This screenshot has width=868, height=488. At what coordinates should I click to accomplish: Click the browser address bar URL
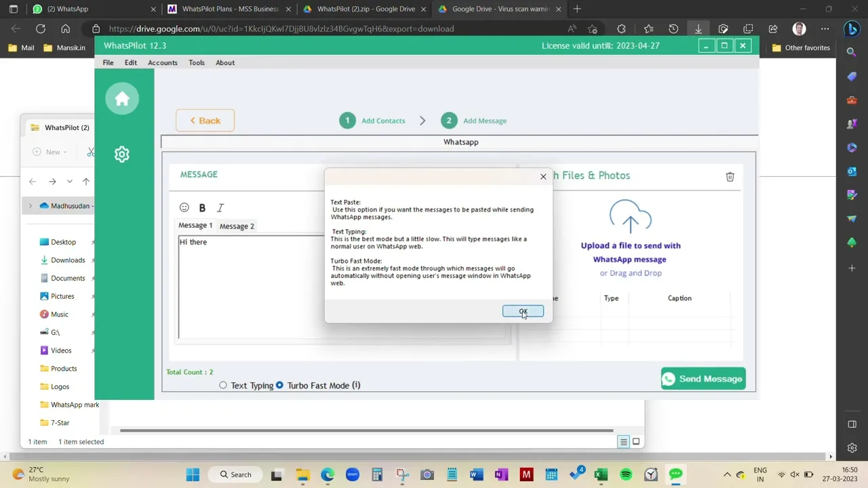click(x=281, y=28)
